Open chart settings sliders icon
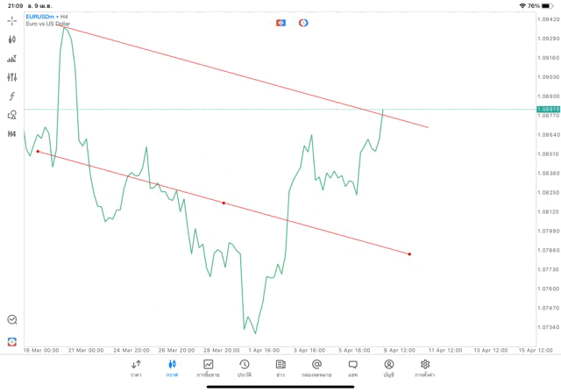 click(x=12, y=77)
